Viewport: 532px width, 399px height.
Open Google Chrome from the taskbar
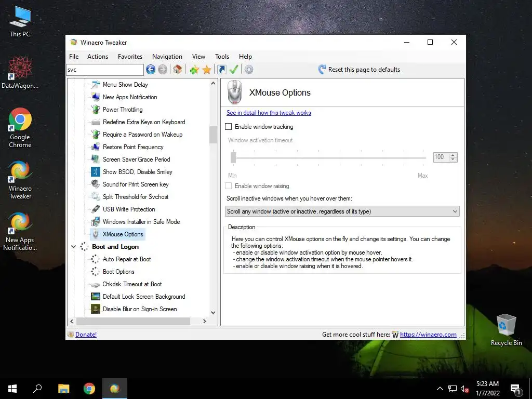(x=89, y=389)
